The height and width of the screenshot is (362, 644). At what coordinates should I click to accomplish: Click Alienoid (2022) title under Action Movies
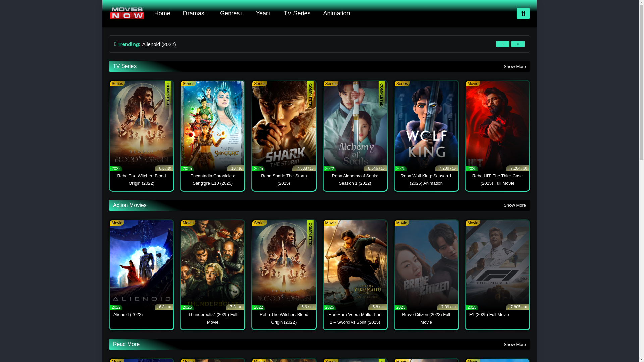[x=128, y=315]
